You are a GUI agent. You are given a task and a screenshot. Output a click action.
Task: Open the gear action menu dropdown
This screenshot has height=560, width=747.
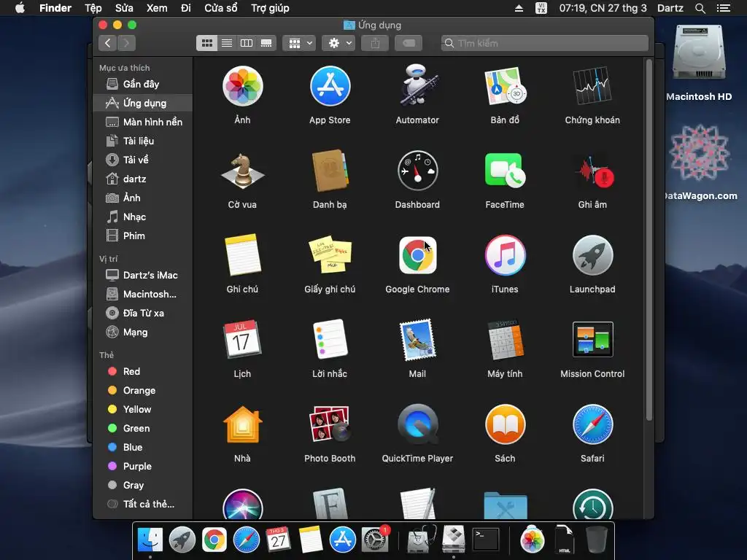(x=338, y=43)
